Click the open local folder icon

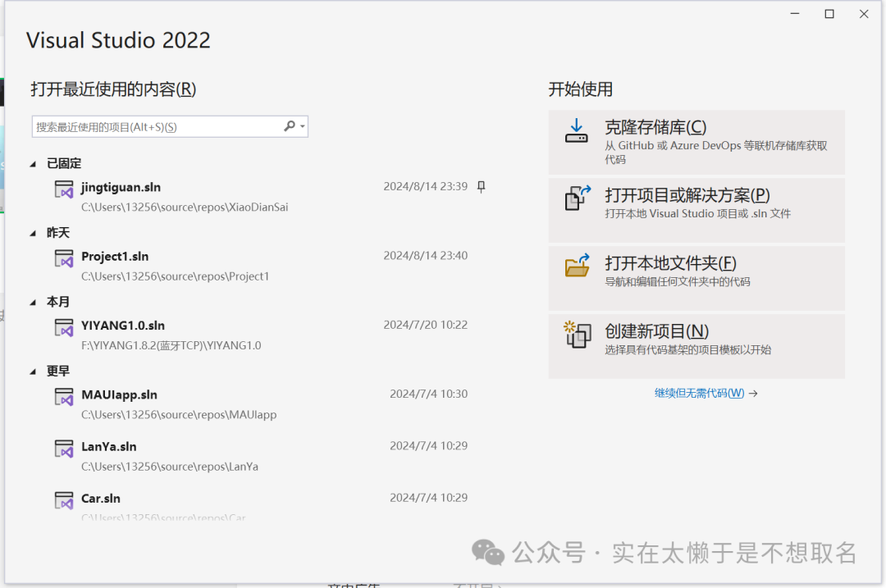click(x=578, y=265)
